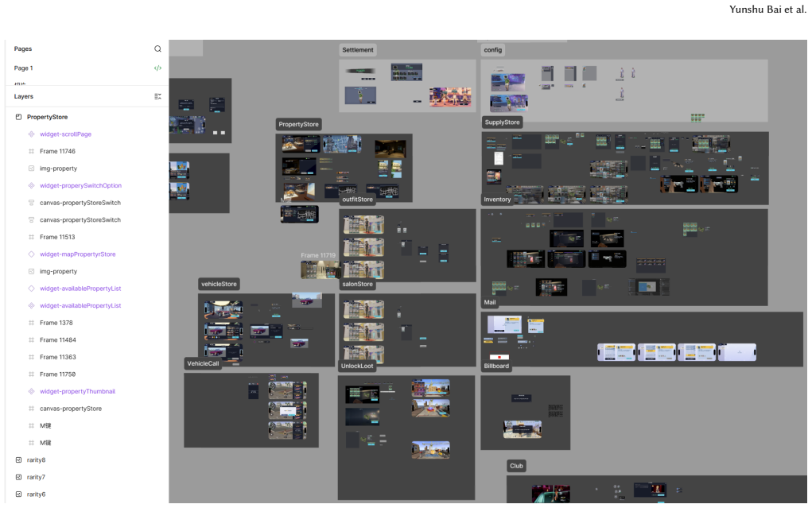The width and height of the screenshot is (812, 508).
Task: Click the PropertyStore frame label on canvas
Action: 298,124
